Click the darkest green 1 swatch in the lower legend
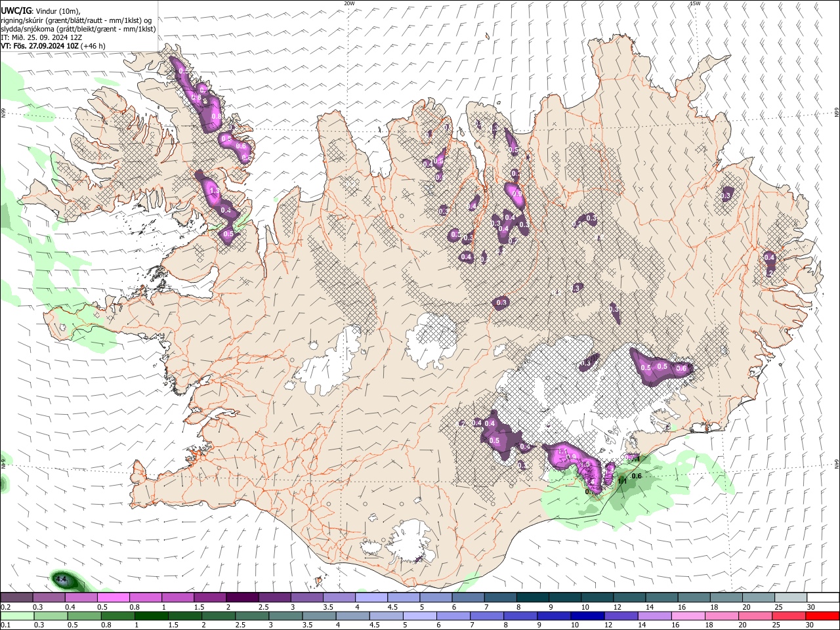This screenshot has width=840, height=630. point(151,616)
